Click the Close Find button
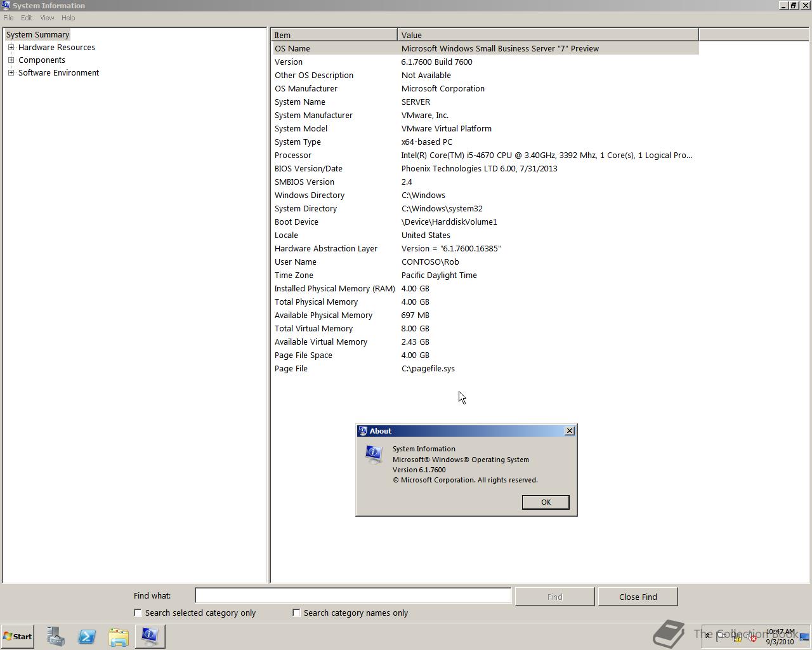 [638, 597]
